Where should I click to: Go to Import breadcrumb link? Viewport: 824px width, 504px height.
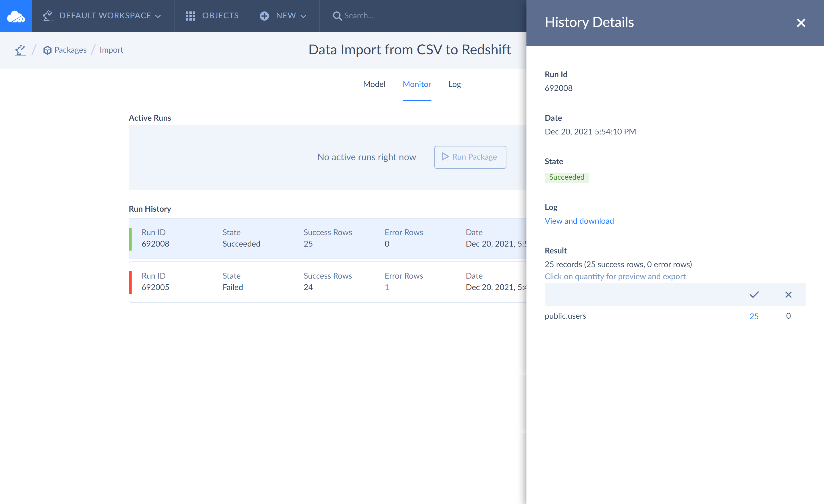pyautogui.click(x=111, y=50)
